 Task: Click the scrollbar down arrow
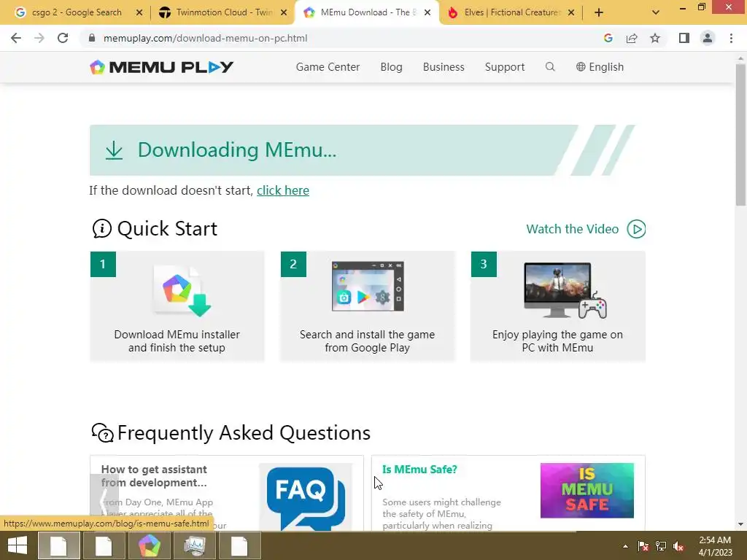tap(740, 524)
